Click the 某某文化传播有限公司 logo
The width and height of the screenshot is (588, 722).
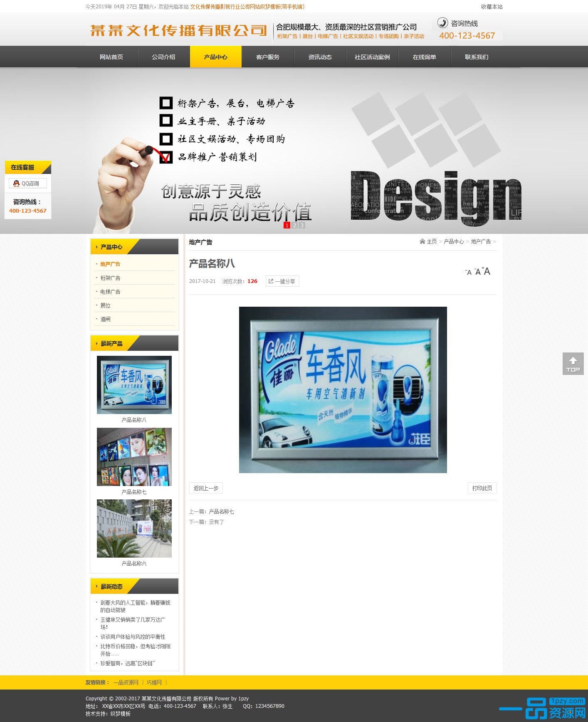tap(178, 30)
